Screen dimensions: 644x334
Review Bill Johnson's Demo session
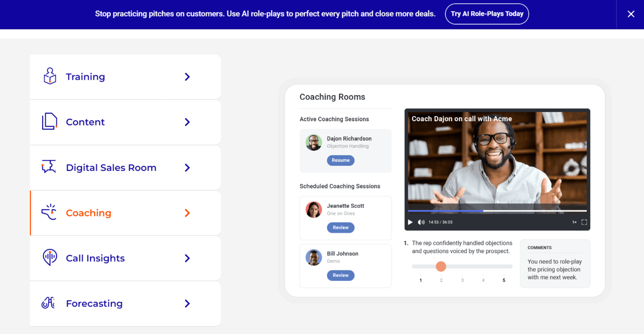(x=340, y=275)
